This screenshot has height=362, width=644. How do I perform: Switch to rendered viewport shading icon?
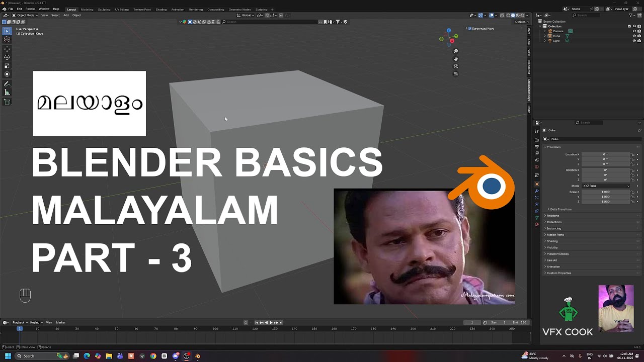coord(523,15)
